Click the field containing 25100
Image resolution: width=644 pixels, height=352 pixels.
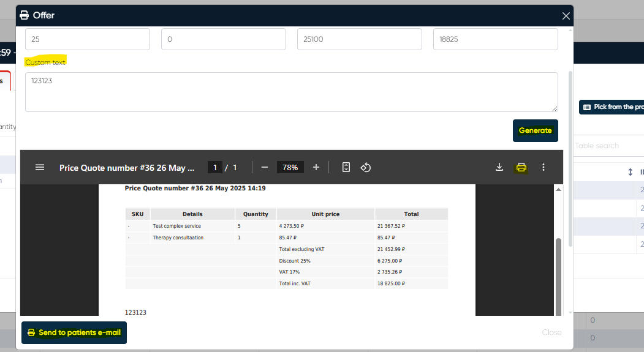pos(359,39)
